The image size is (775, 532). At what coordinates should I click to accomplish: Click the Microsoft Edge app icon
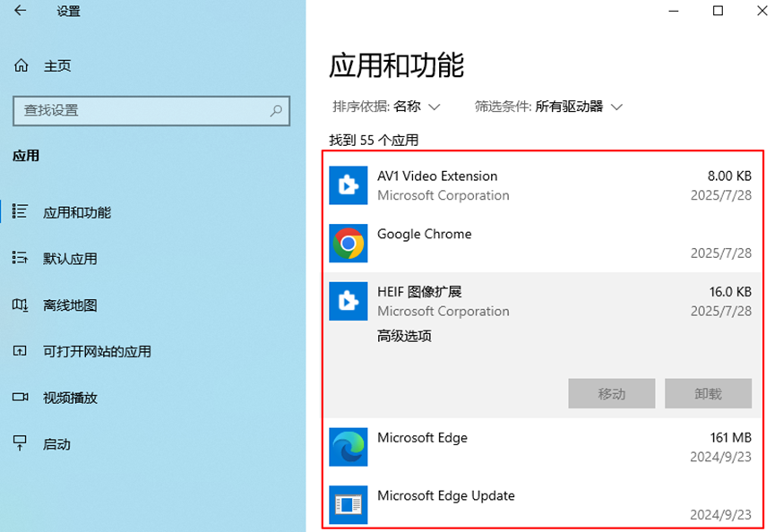349,447
